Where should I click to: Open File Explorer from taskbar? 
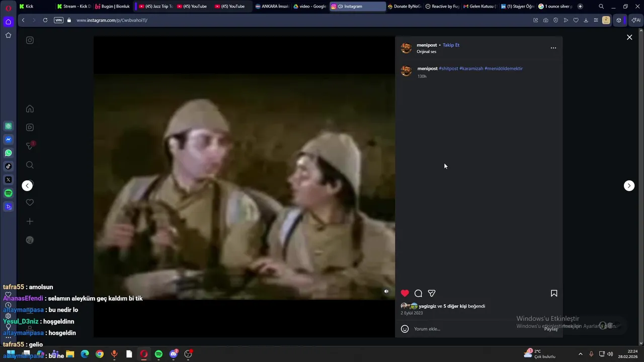[70, 354]
